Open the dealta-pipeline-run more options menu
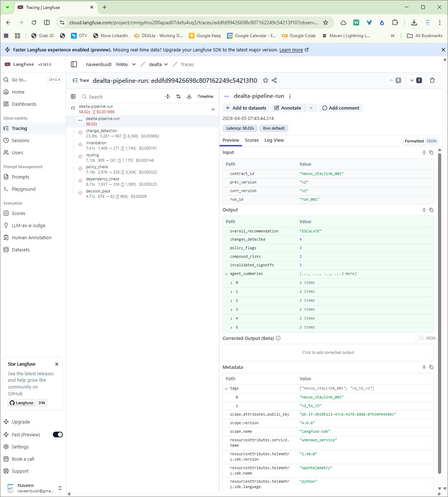Image resolution: width=448 pixels, height=497 pixels. click(x=290, y=96)
